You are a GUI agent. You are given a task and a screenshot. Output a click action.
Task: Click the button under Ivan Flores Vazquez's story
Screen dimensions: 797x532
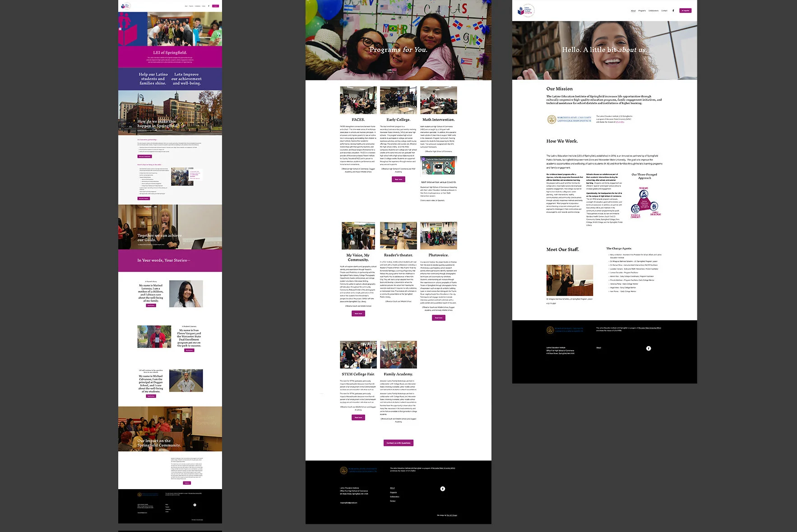click(x=189, y=350)
